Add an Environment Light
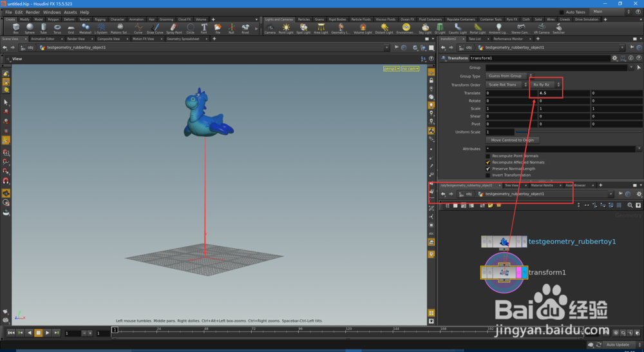 click(x=406, y=29)
